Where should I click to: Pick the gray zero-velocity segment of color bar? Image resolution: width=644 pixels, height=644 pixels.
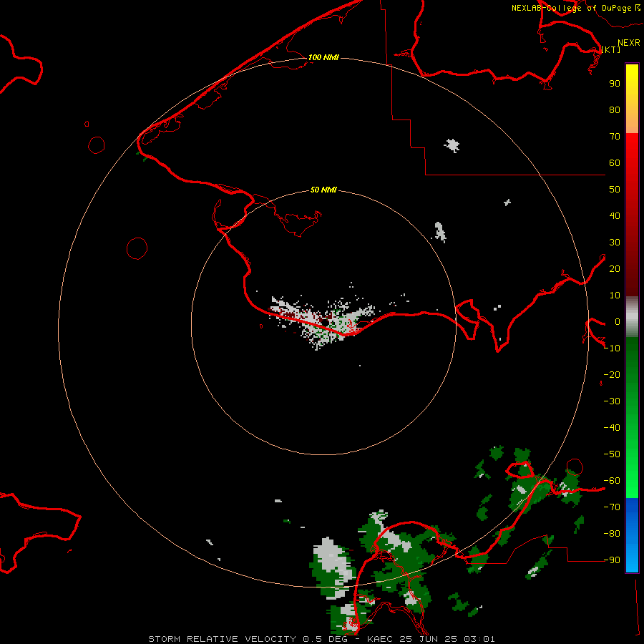pos(632,318)
